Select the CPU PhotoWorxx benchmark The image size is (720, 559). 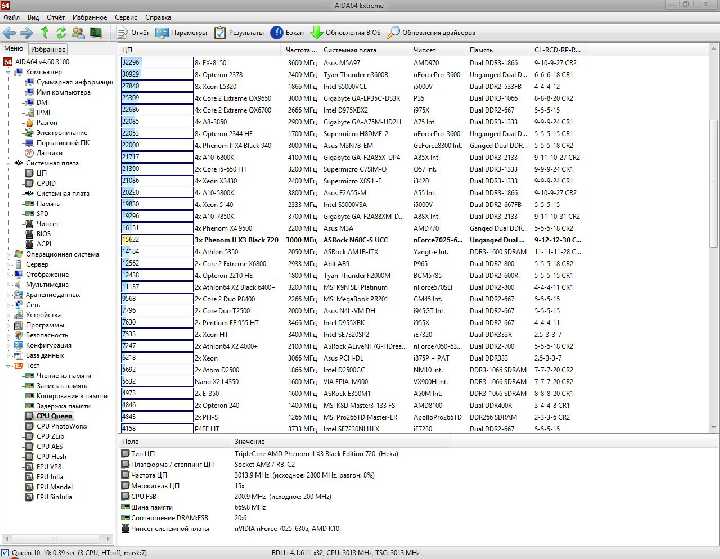coord(56,426)
